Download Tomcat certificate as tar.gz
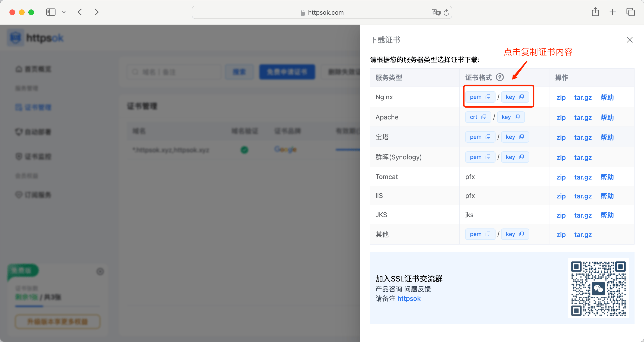The height and width of the screenshot is (342, 644). coord(583,177)
